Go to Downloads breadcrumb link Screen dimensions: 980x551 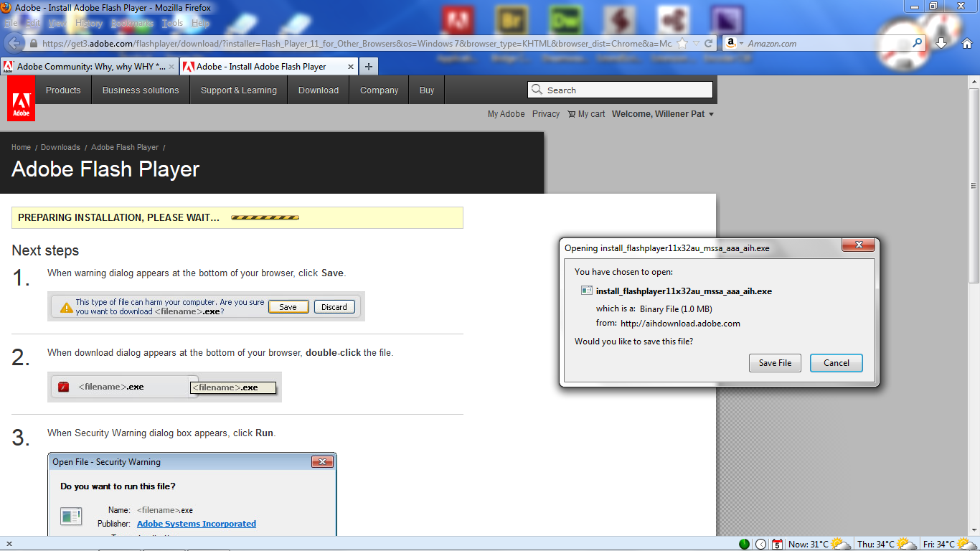coord(60,147)
